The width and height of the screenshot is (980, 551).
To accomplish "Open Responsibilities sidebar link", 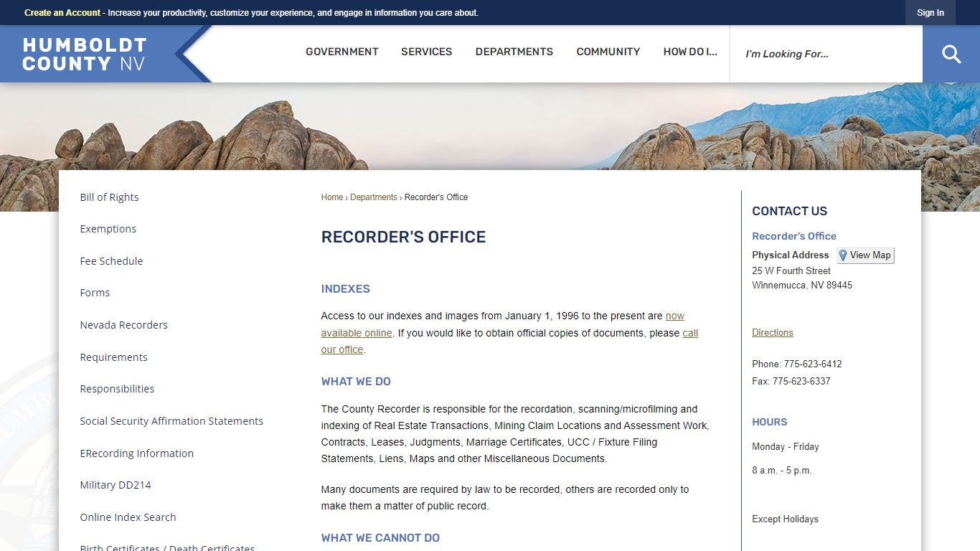I will click(117, 389).
